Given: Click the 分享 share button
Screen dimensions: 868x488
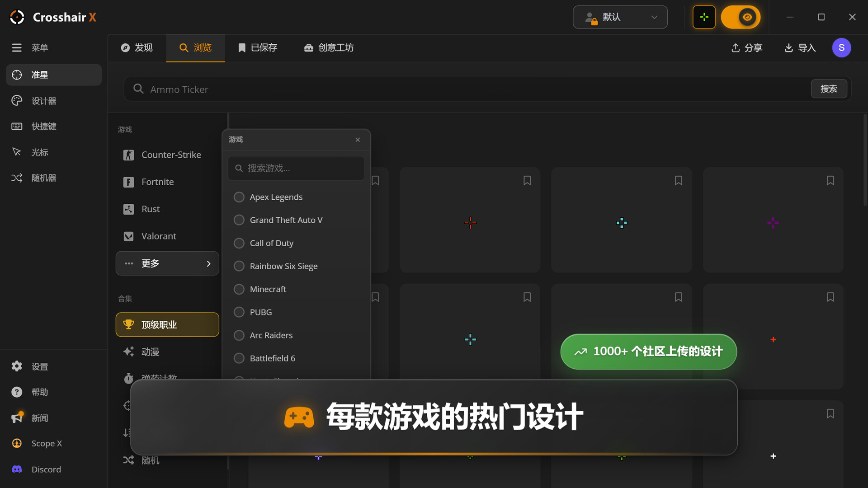Looking at the screenshot, I should pos(747,48).
